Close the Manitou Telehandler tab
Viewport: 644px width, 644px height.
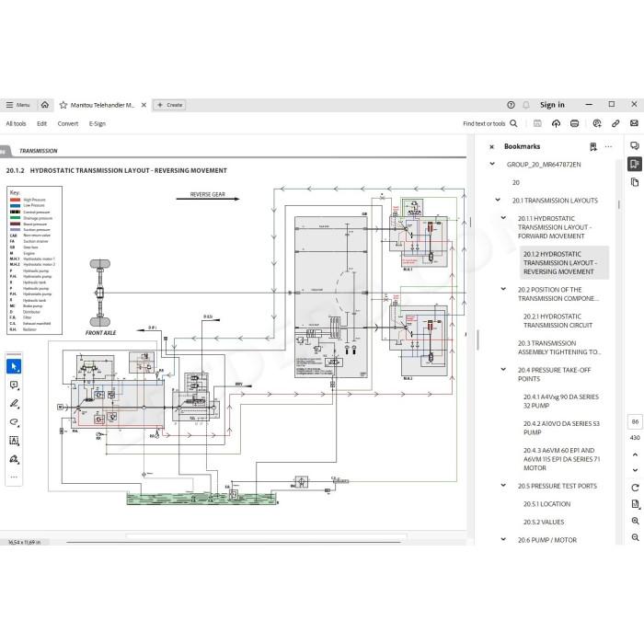(144, 105)
